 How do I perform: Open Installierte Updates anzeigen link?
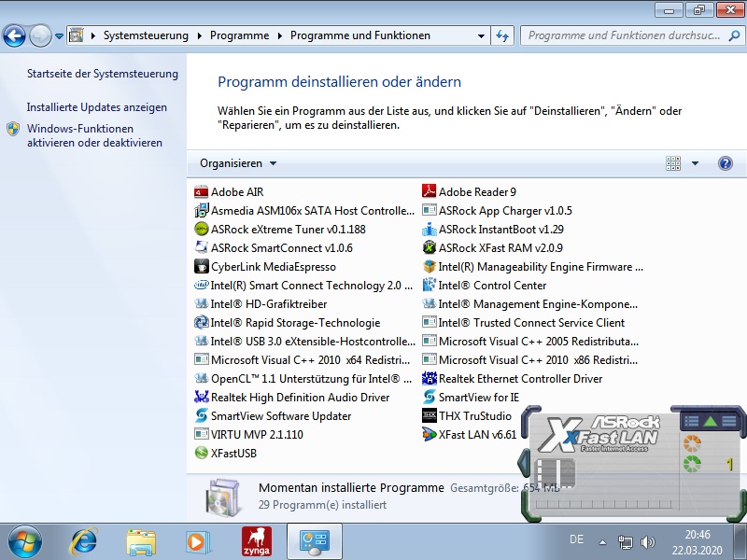pos(97,107)
